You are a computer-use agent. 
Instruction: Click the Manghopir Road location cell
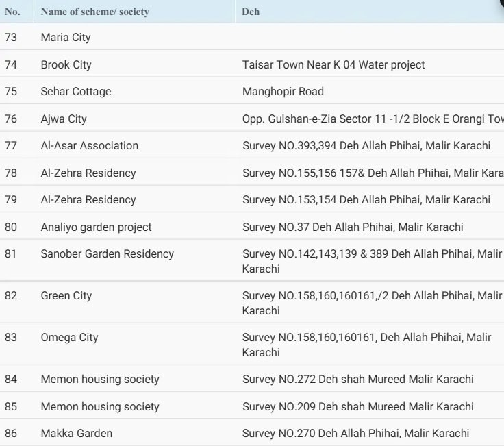point(283,92)
